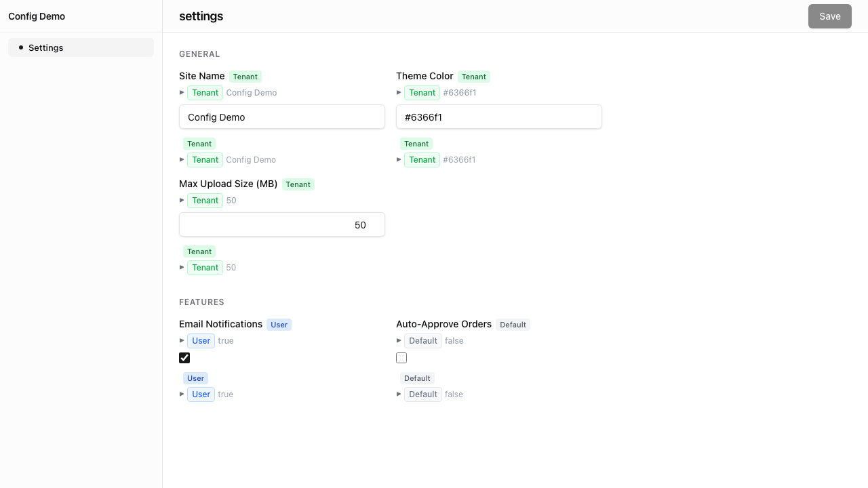
Task: Click the Tenant badge beside Theme Color label
Action: coord(473,77)
